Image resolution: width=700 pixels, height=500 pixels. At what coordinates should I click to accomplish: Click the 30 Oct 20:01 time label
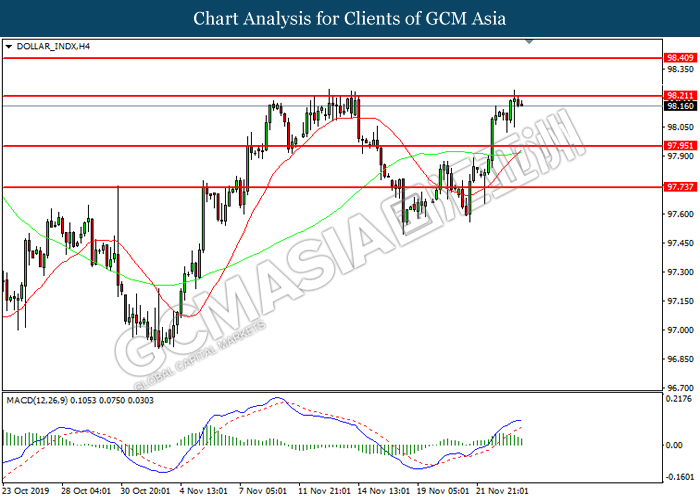[145, 491]
